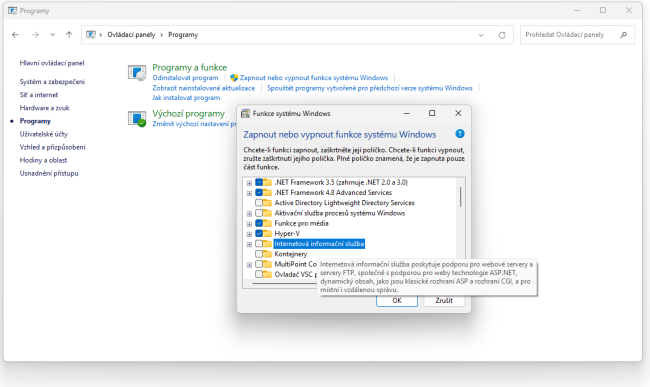Select Hodiny a oblast in sidebar
This screenshot has height=387, width=650.
click(x=43, y=160)
